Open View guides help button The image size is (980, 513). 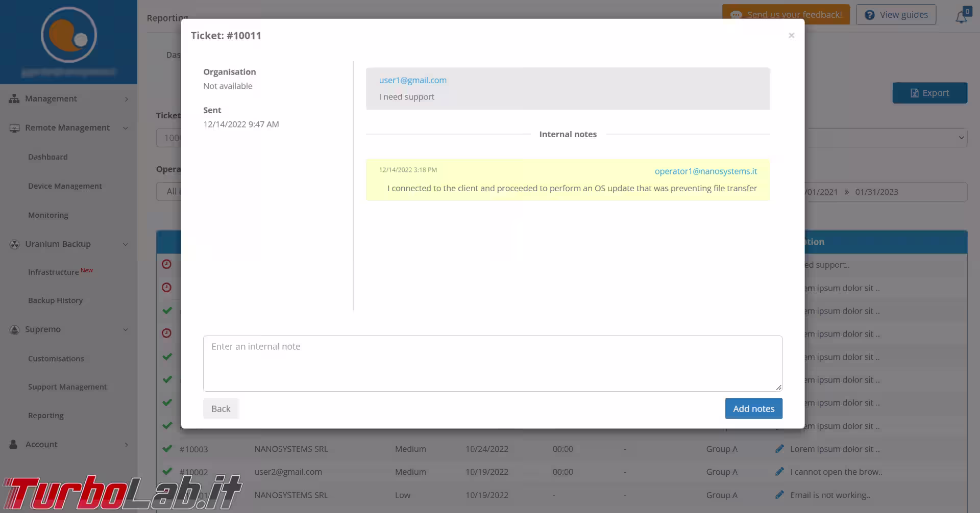click(896, 15)
